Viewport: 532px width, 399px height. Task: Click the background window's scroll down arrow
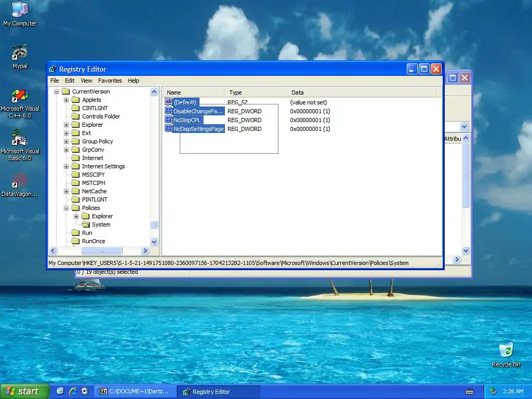coord(466,251)
